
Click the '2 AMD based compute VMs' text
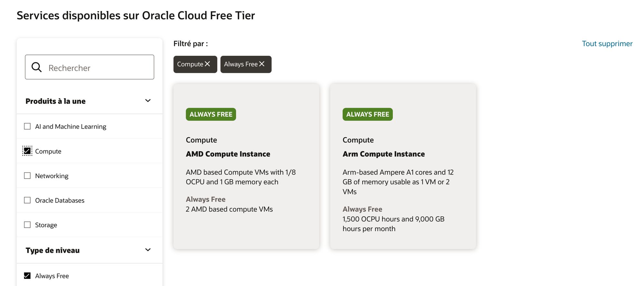pyautogui.click(x=229, y=209)
